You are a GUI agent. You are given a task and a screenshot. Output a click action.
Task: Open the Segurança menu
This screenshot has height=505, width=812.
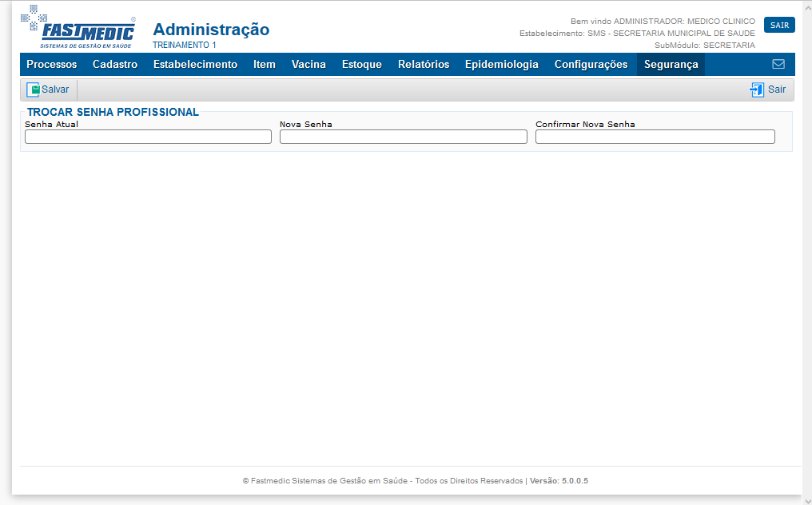tap(671, 64)
